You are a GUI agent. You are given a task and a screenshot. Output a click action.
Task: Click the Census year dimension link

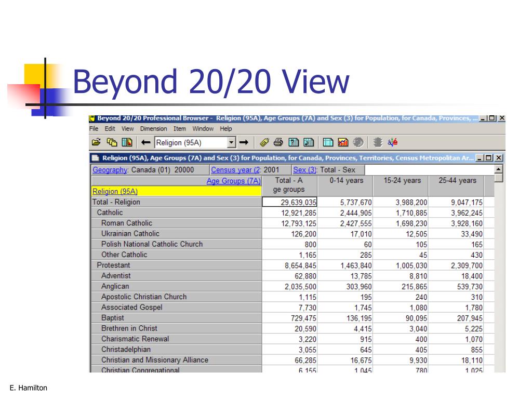click(x=236, y=170)
